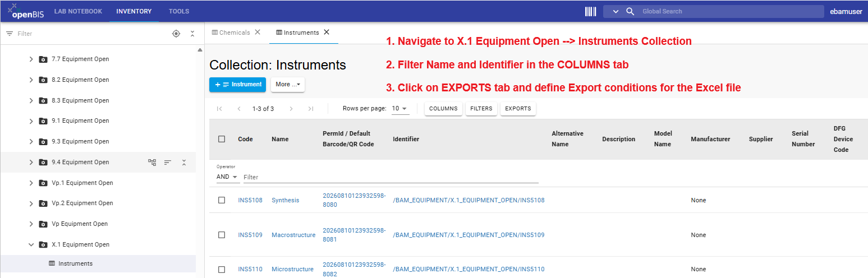Viewport: 868px width, 278px height.
Task: Open Rows per page dropdown
Action: tap(400, 109)
